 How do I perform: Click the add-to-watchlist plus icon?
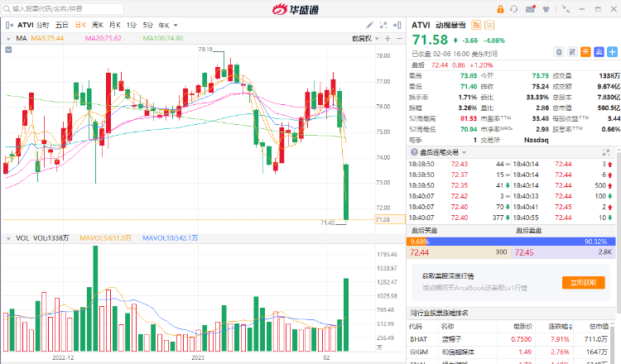tap(612, 52)
